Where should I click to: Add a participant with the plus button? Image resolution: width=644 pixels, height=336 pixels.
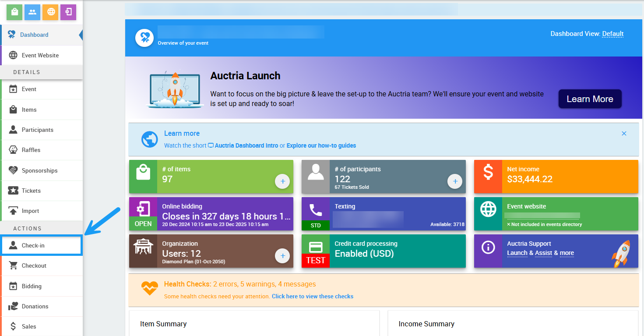455,181
